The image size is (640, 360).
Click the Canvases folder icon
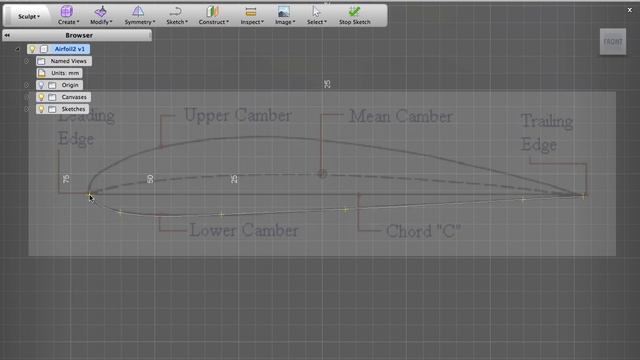pyautogui.click(x=52, y=97)
